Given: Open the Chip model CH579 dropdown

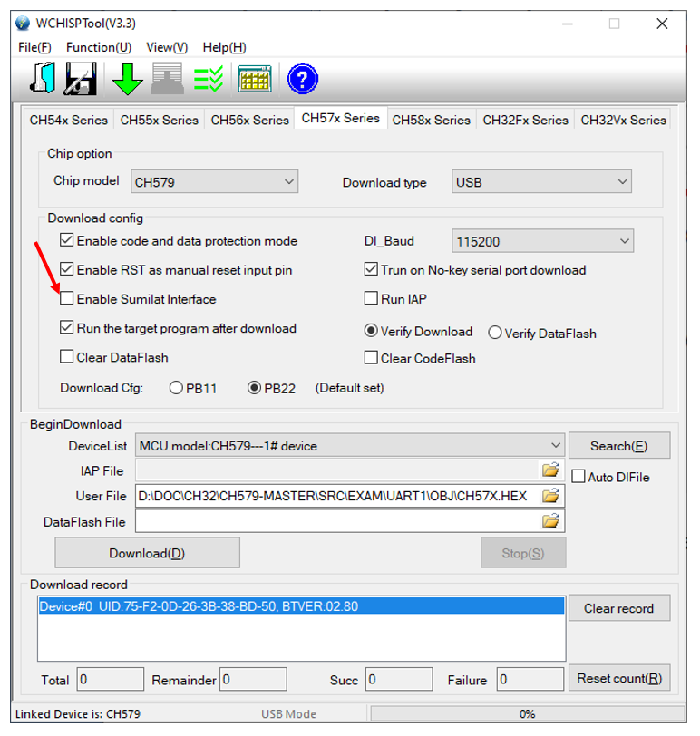Looking at the screenshot, I should (x=215, y=181).
